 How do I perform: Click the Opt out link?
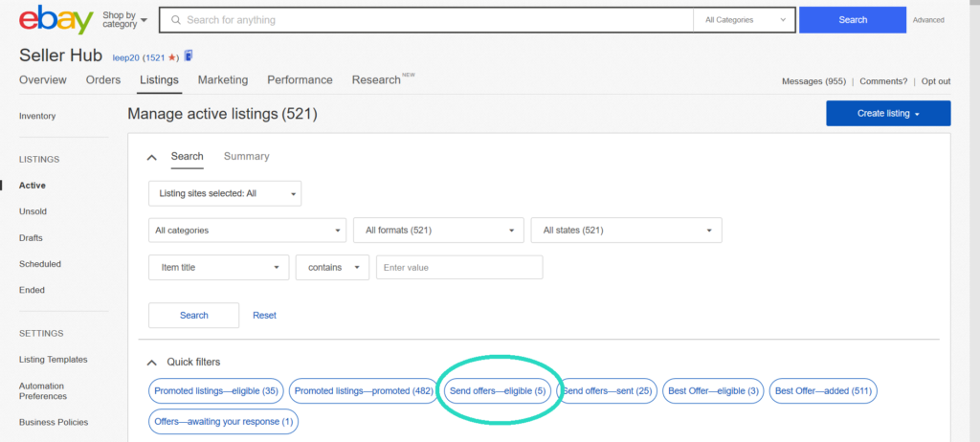click(936, 81)
